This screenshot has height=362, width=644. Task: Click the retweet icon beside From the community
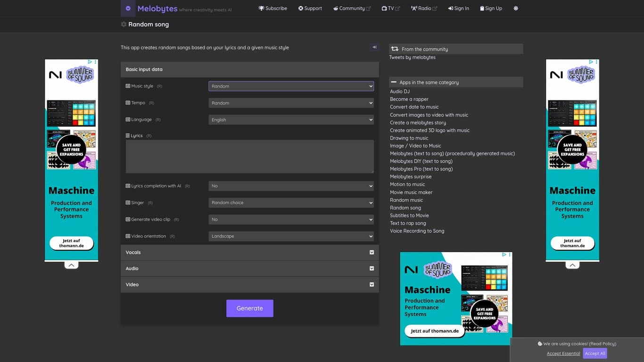395,49
